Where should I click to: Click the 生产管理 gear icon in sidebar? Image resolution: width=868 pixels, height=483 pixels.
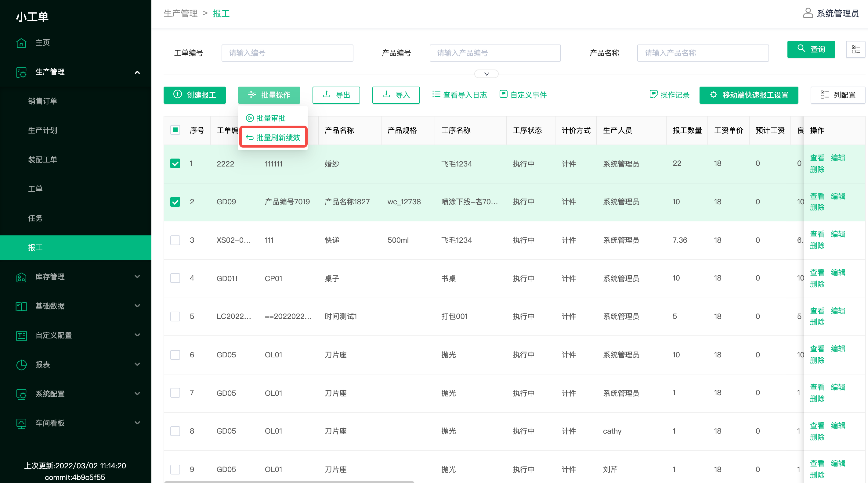21,72
